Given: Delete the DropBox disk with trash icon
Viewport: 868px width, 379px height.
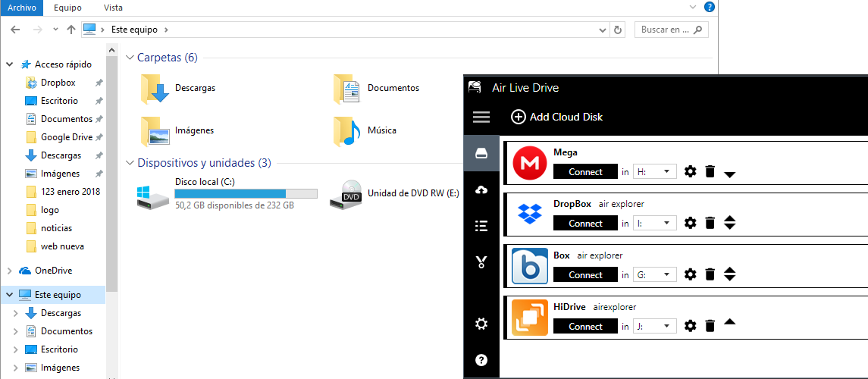Looking at the screenshot, I should pos(710,223).
